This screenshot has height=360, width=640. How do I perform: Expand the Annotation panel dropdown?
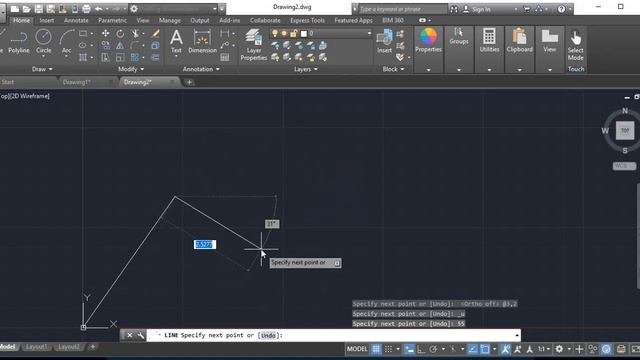tap(201, 69)
